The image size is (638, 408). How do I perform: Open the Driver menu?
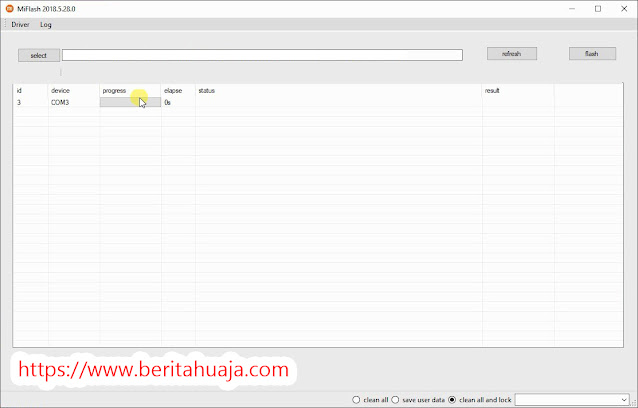pos(20,24)
